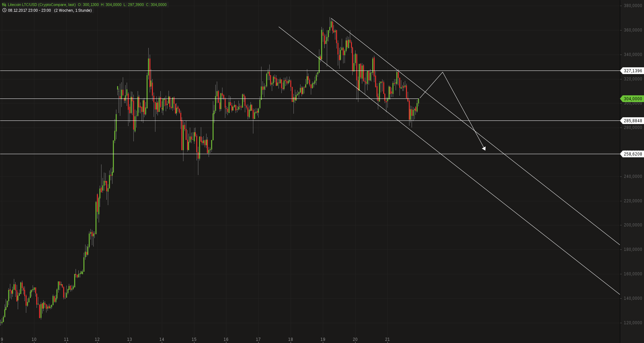Click the 340,0000 price axis label
Viewport: 644px width, 343px height.
633,55
